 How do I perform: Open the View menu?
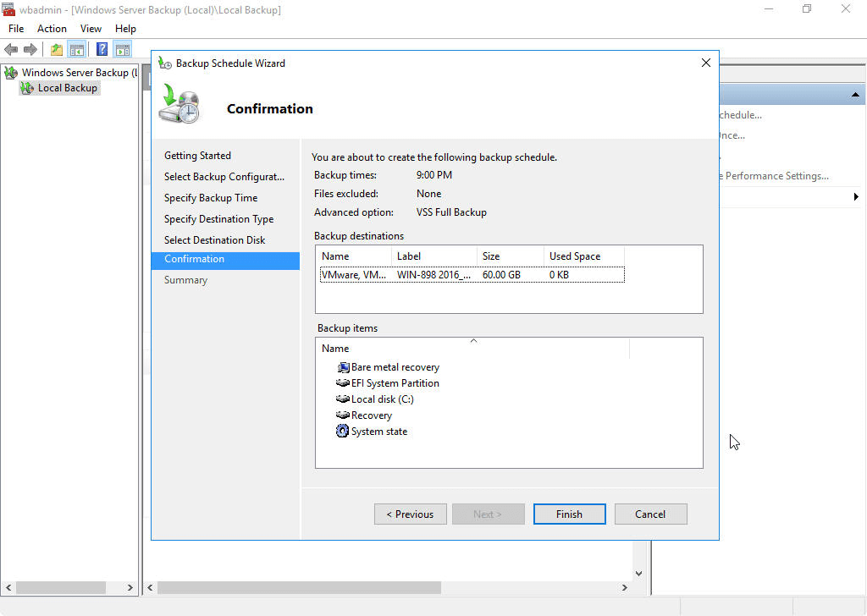click(x=91, y=29)
